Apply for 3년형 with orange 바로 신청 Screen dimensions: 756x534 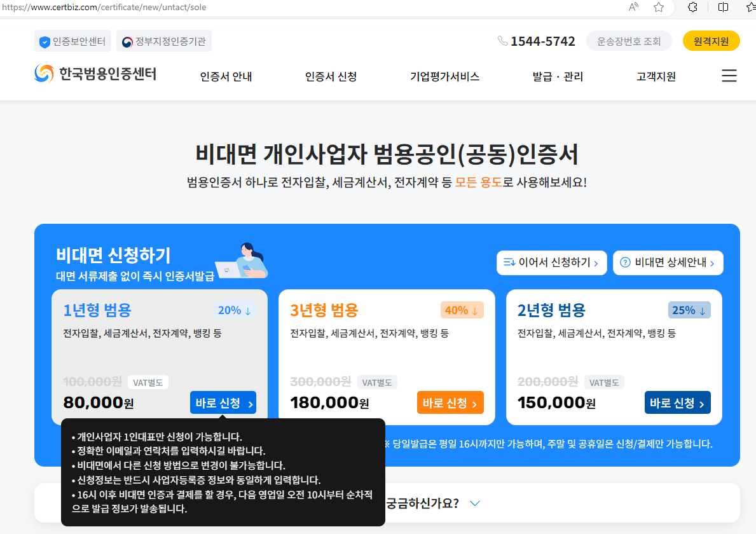click(450, 403)
